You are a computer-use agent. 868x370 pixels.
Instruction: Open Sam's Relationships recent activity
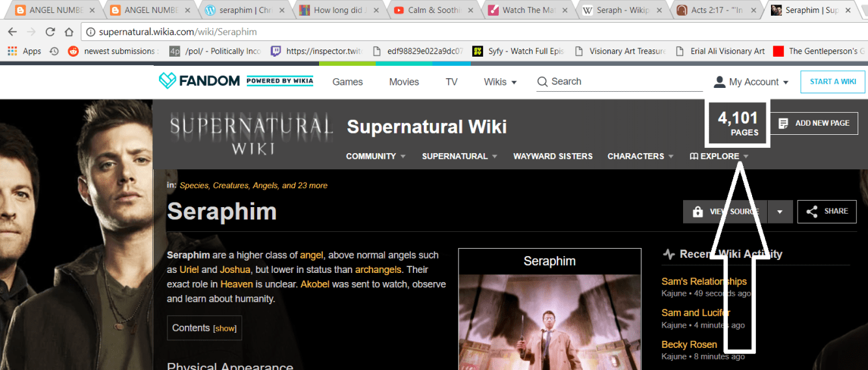(704, 281)
